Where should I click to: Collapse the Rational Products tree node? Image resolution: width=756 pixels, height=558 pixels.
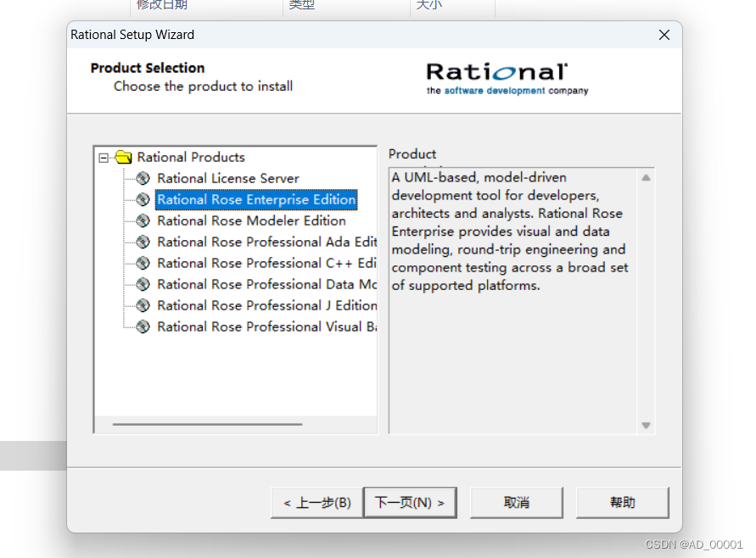coord(104,157)
